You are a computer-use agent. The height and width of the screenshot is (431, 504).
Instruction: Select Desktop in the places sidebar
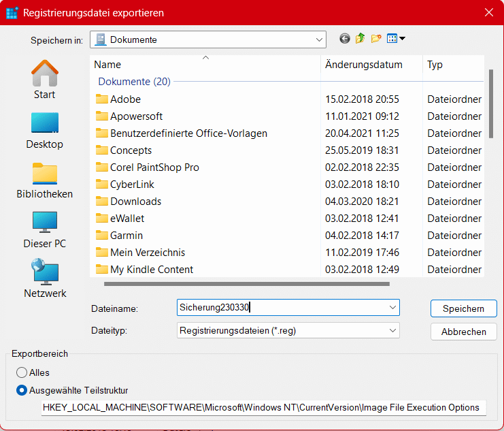click(x=45, y=129)
